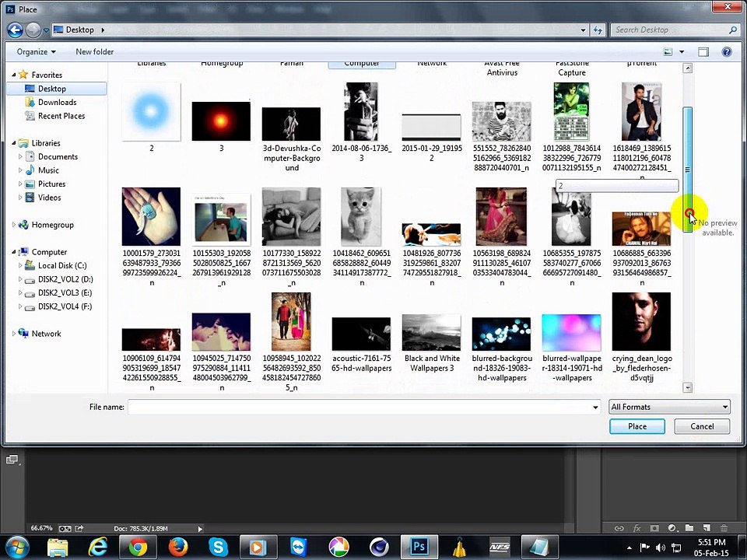
Task: Switch to Photoshop taskbar button
Action: click(x=419, y=547)
